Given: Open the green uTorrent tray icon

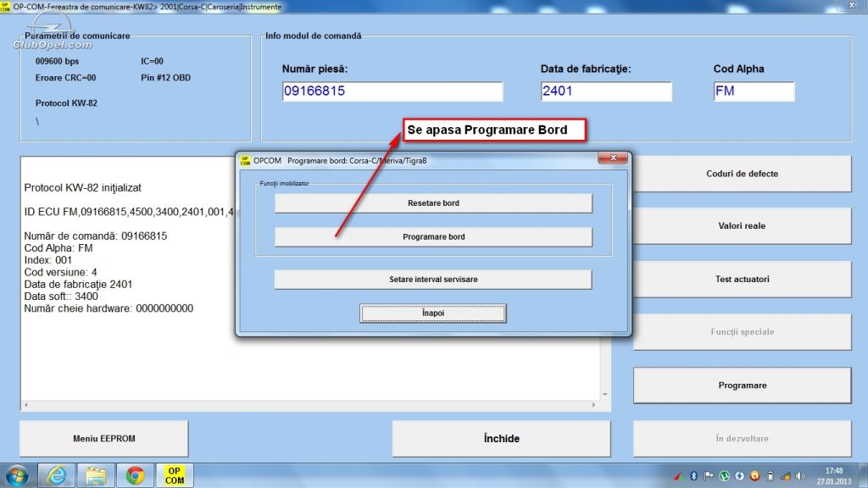Looking at the screenshot, I should click(724, 476).
